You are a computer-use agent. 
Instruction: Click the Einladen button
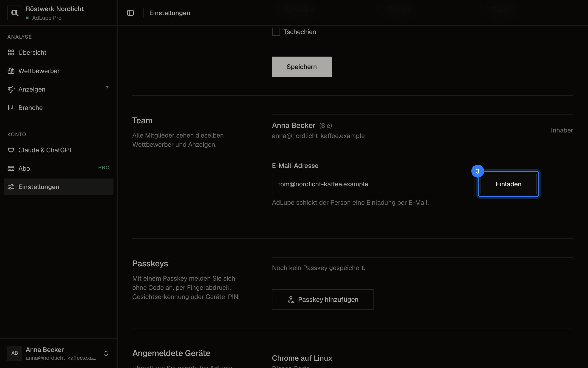(x=508, y=184)
